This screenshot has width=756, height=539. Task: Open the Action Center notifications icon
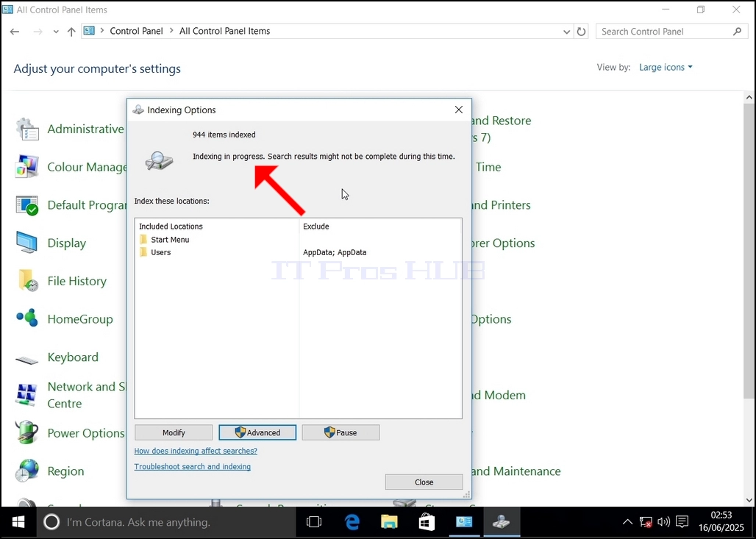pos(682,522)
